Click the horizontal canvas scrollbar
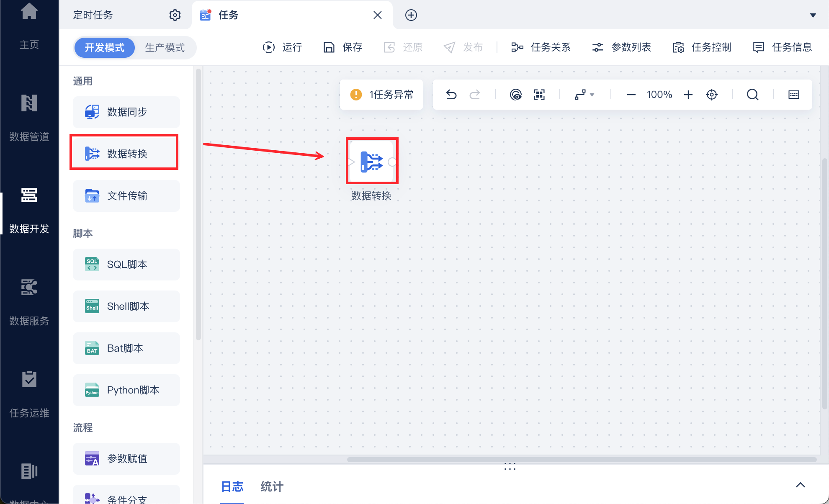 [581, 459]
